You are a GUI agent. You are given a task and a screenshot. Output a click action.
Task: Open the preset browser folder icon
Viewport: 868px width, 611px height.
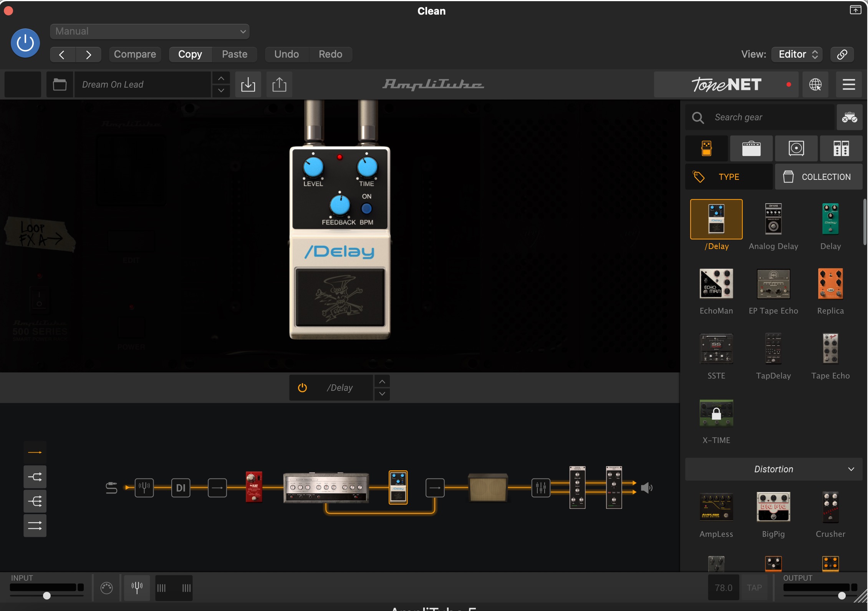[x=60, y=84]
